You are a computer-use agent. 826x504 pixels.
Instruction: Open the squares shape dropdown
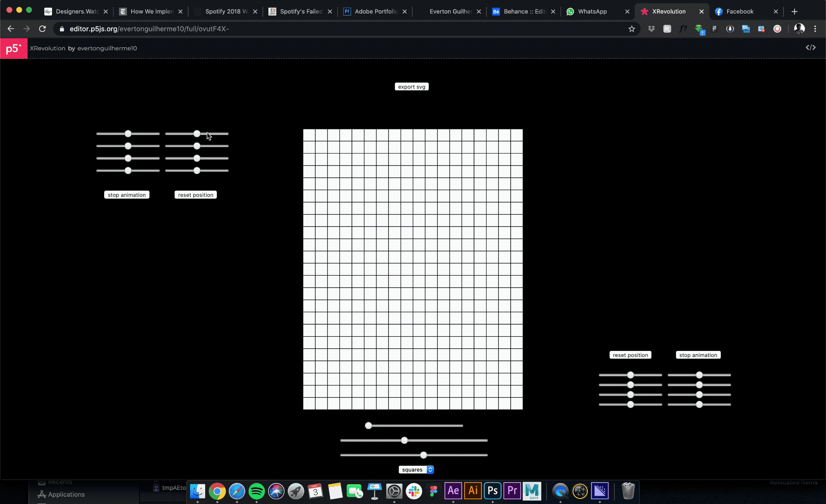coord(416,470)
